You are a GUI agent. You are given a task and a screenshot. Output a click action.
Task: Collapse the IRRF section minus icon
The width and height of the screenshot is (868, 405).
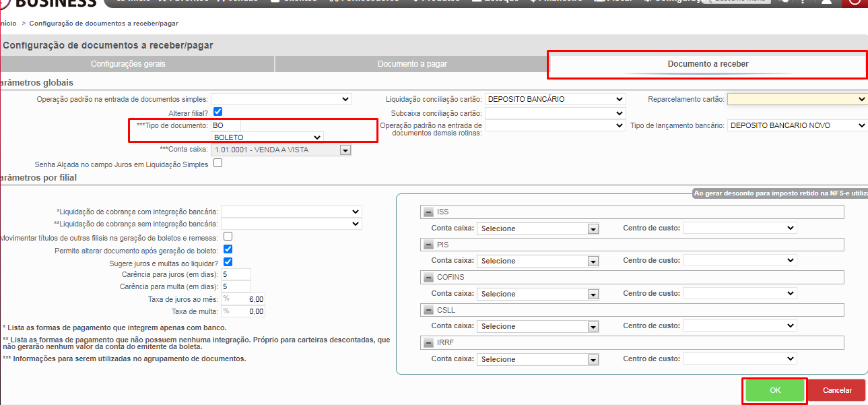(428, 343)
